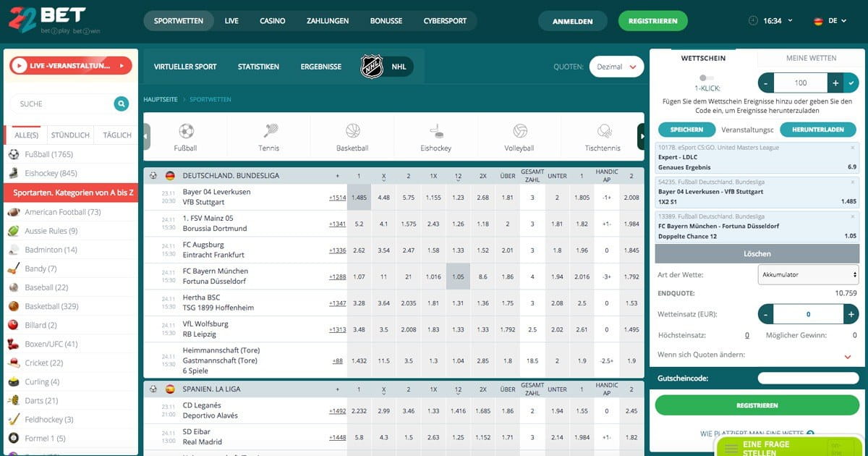This screenshot has height=456, width=868.
Task: Focus the Wetteinsatz (EUR) amount field
Action: coord(808,314)
